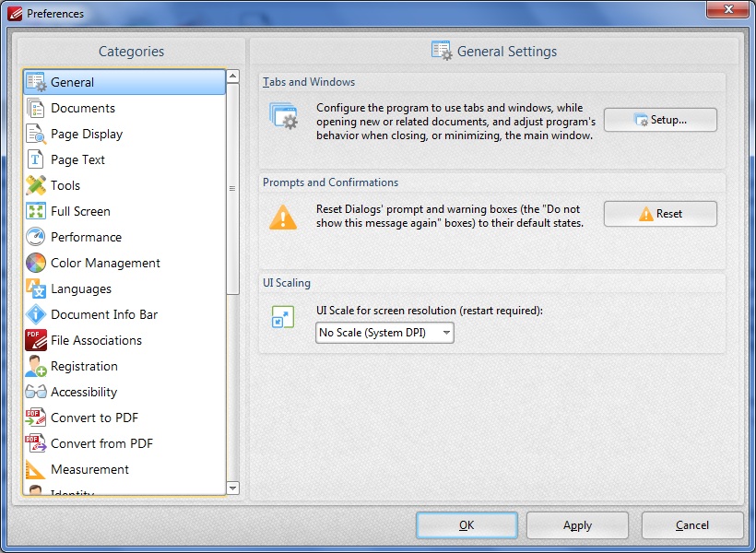Select the Accessibility category icon
756x553 pixels.
[x=34, y=392]
